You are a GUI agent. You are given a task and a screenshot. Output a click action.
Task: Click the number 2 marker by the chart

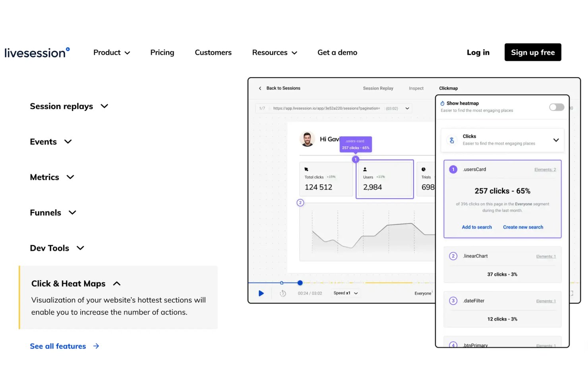coord(300,203)
